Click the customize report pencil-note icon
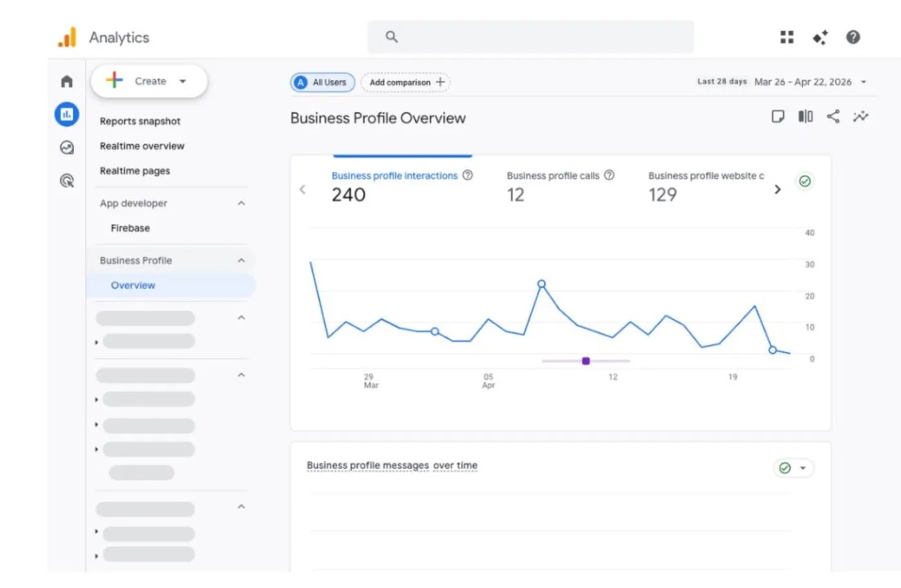The height and width of the screenshot is (588, 901). coord(778,116)
